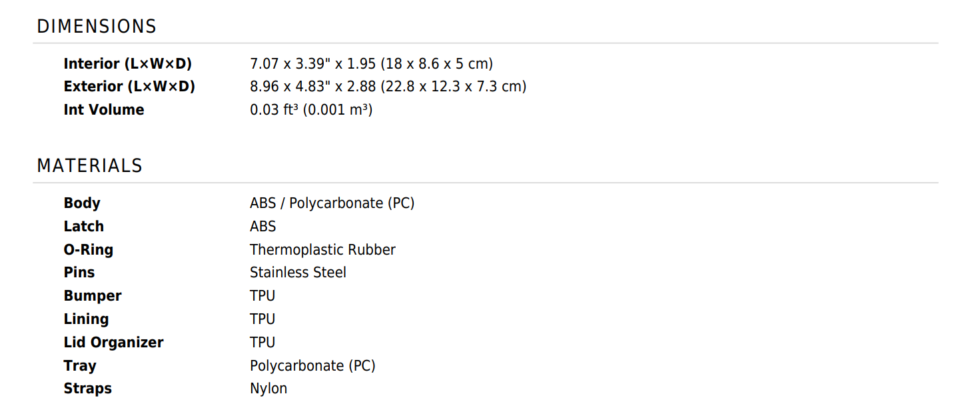Click the Int Volume label
The height and width of the screenshot is (416, 980).
click(x=104, y=110)
